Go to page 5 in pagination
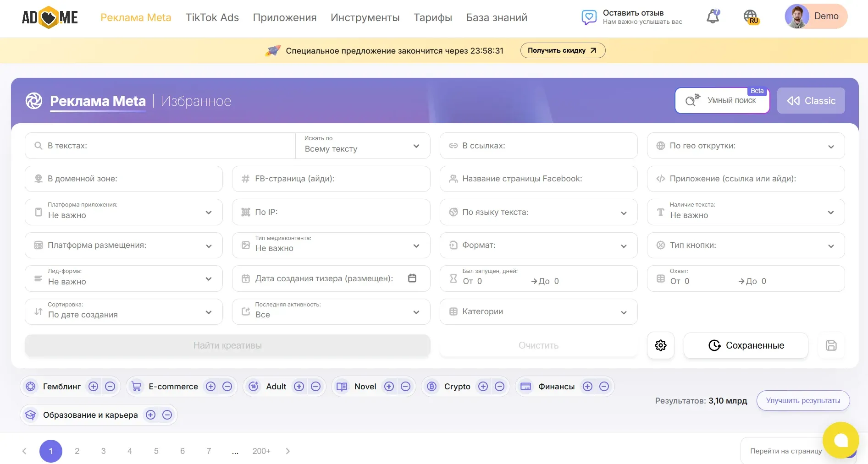This screenshot has height=464, width=868. [156, 451]
